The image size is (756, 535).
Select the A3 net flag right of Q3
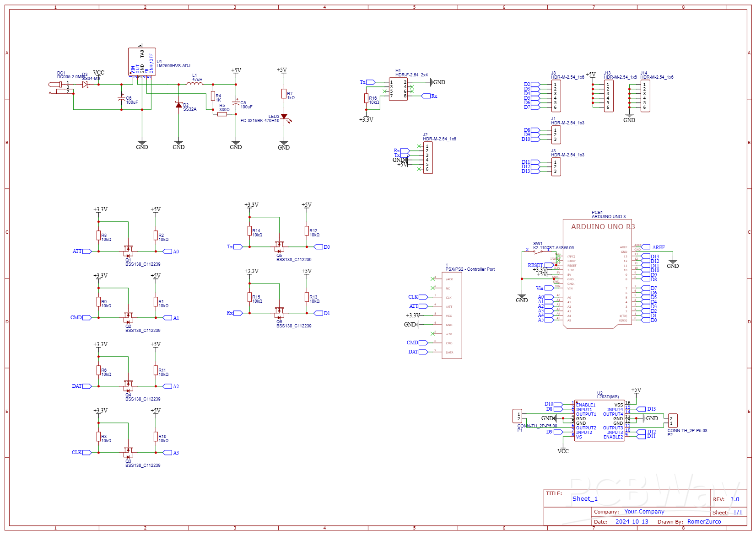tap(171, 453)
